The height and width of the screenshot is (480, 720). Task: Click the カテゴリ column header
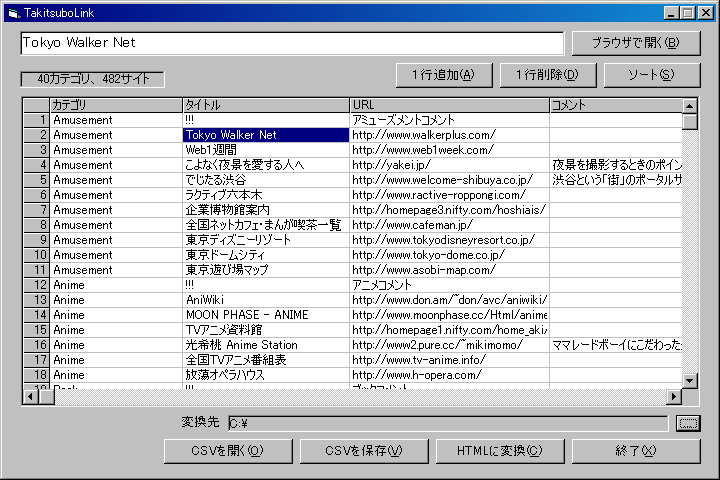115,105
